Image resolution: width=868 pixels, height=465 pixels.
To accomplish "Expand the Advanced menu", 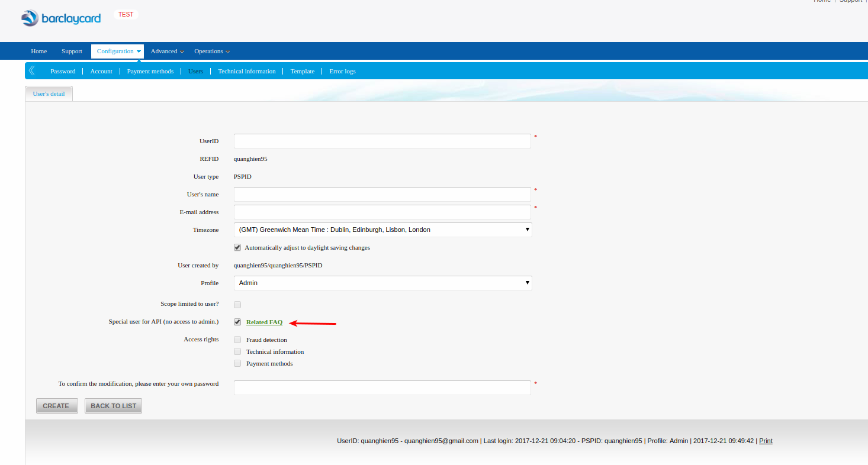I will [167, 51].
